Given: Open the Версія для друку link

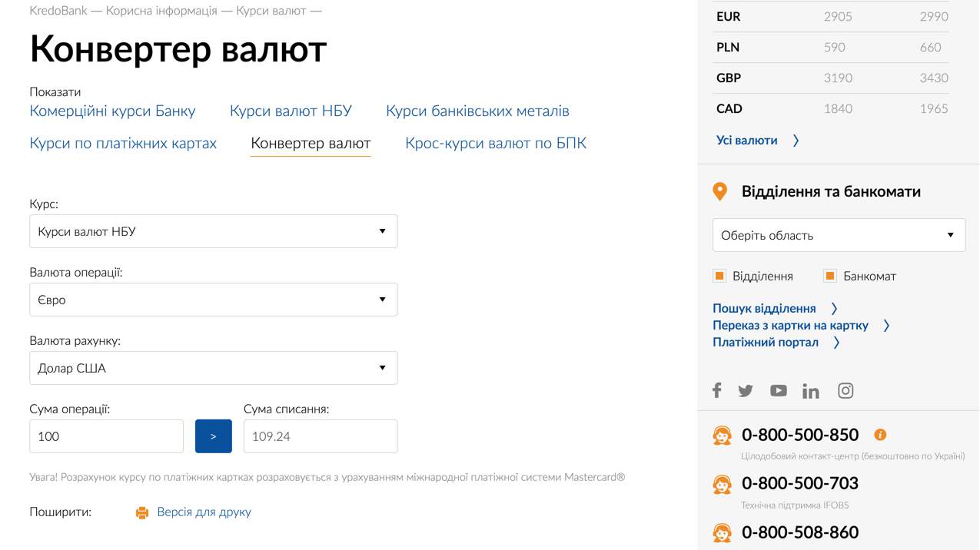Looking at the screenshot, I should point(204,512).
